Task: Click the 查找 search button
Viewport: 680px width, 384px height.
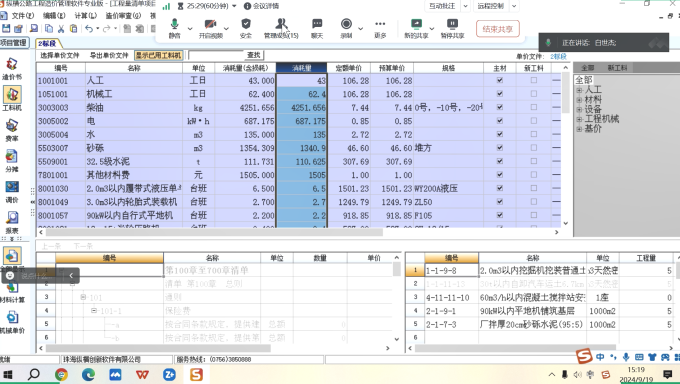Action: pos(254,55)
